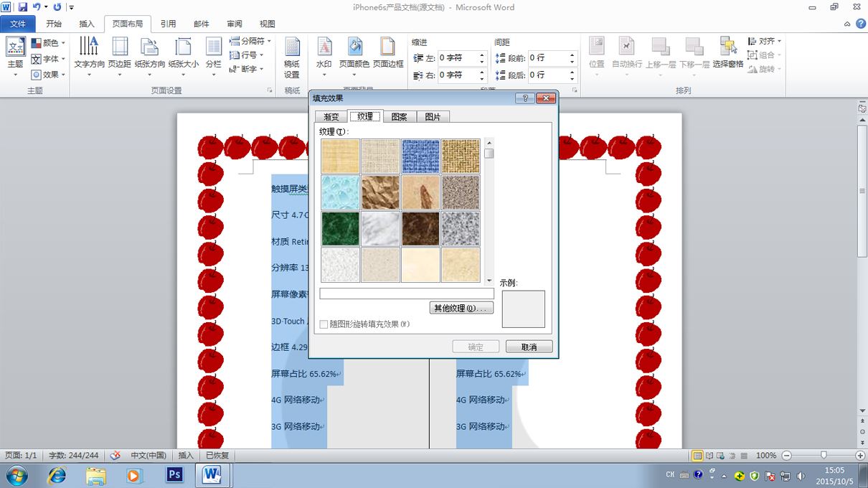Click the 中文(中国) language indicator

(148, 456)
